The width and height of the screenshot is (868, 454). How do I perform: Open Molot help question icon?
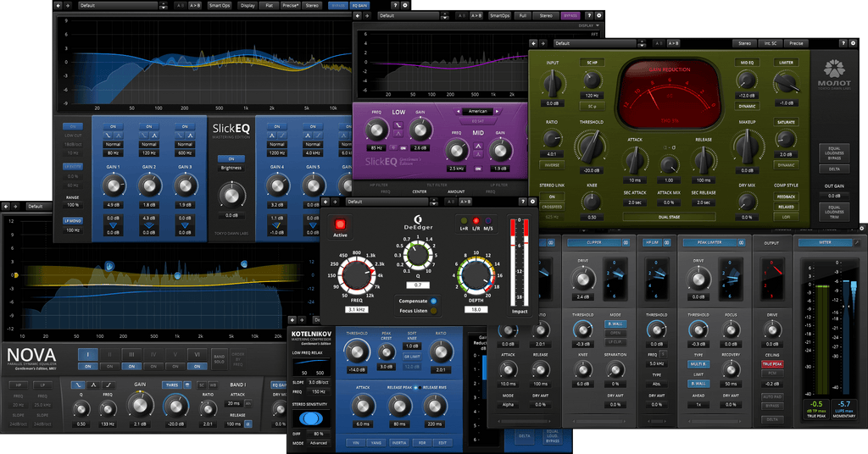(x=843, y=43)
